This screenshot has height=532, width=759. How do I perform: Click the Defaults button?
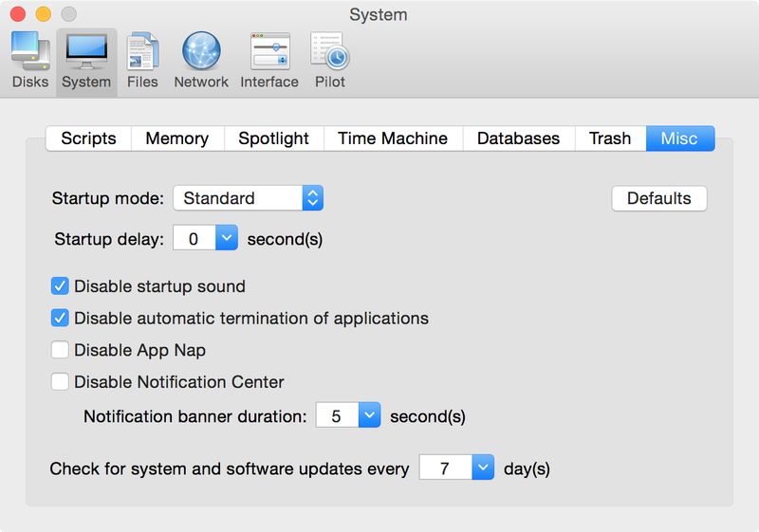(658, 198)
